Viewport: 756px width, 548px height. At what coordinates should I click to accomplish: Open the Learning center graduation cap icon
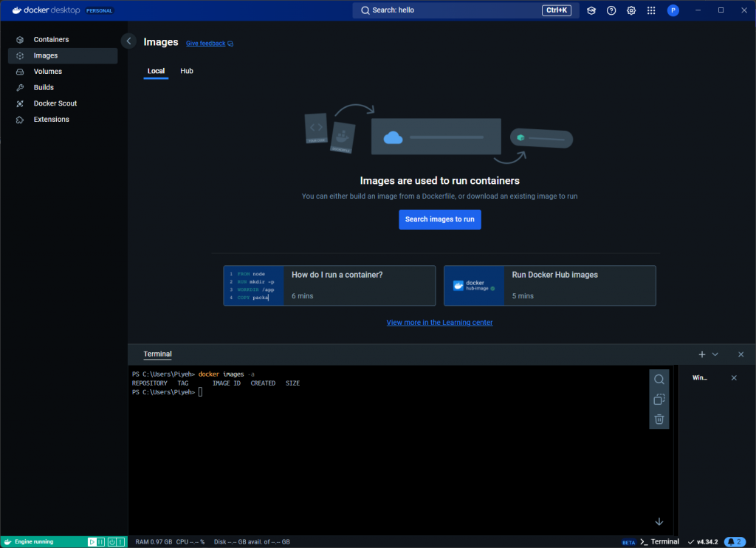[591, 10]
